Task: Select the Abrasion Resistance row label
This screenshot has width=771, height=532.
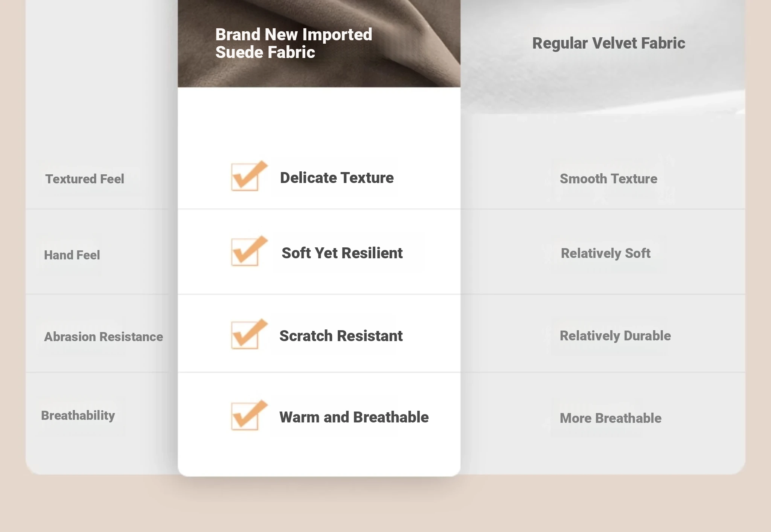Action: pyautogui.click(x=104, y=337)
